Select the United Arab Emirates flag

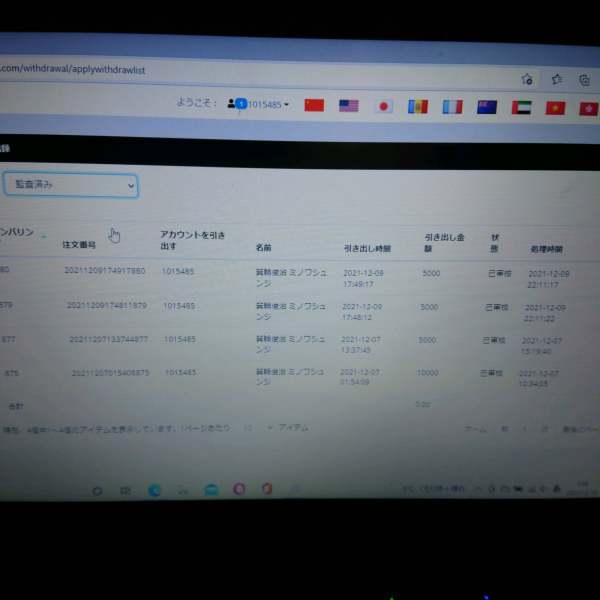pos(521,108)
